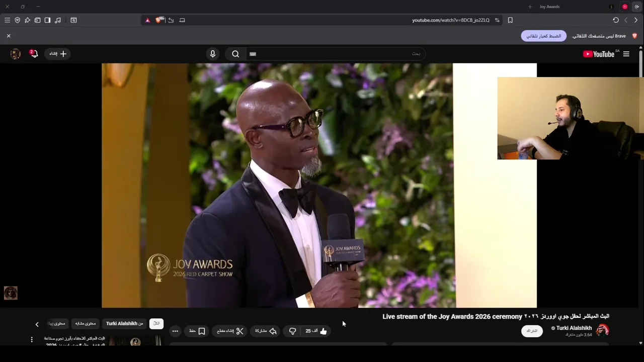Open the tab search icon in toolbar
This screenshot has width=644, height=362.
[73, 20]
